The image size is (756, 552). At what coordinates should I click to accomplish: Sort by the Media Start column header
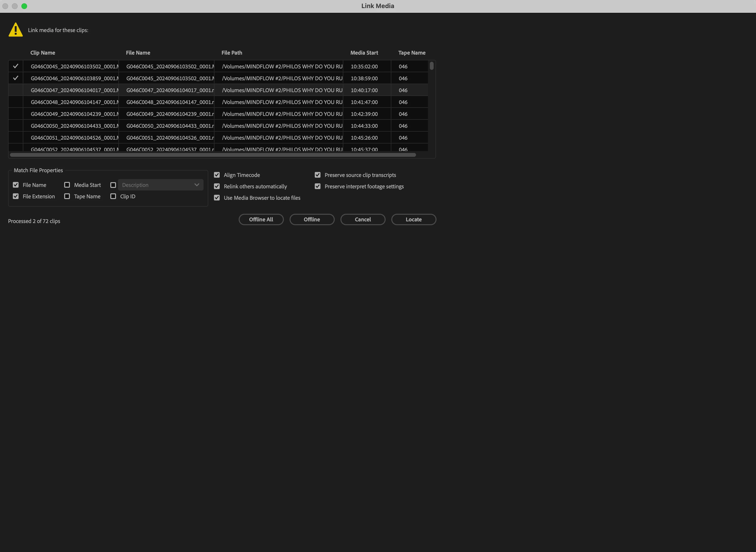coord(364,53)
